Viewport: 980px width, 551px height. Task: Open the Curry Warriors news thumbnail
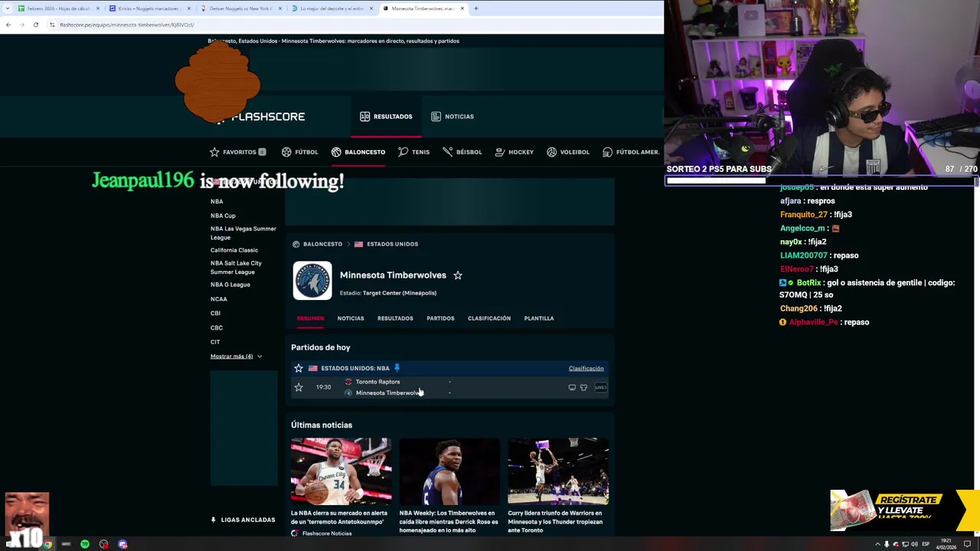coord(558,471)
